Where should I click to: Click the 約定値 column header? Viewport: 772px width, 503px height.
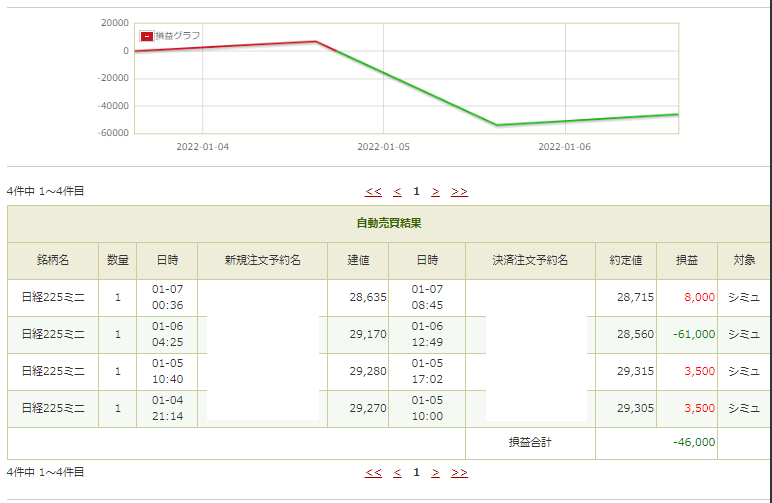click(626, 260)
